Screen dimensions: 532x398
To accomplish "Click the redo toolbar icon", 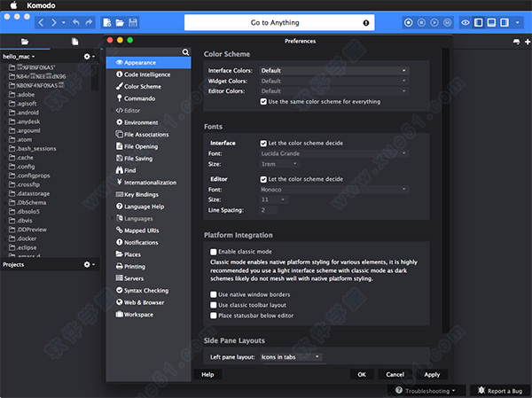I will (89, 23).
